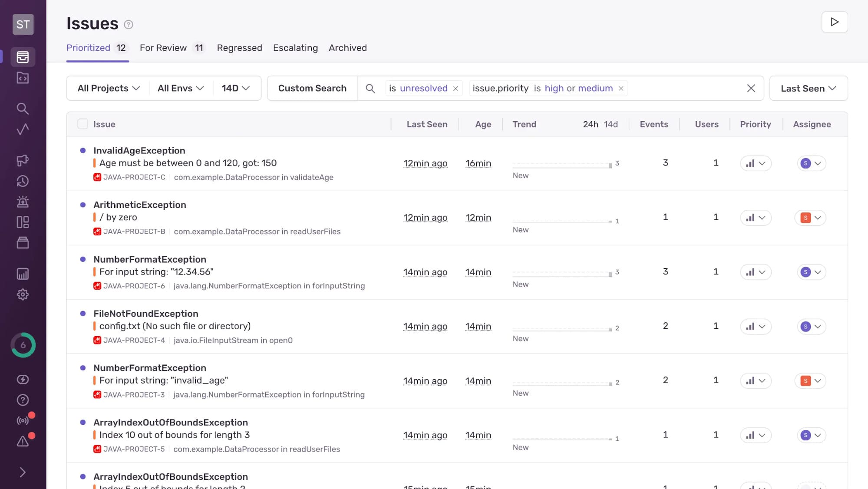Switch to the Escalating tab
The width and height of the screenshot is (868, 489).
[295, 48]
